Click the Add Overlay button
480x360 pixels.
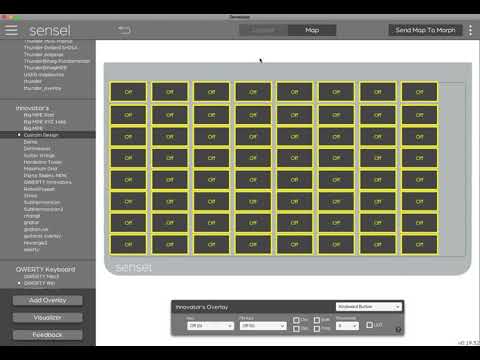(48, 300)
